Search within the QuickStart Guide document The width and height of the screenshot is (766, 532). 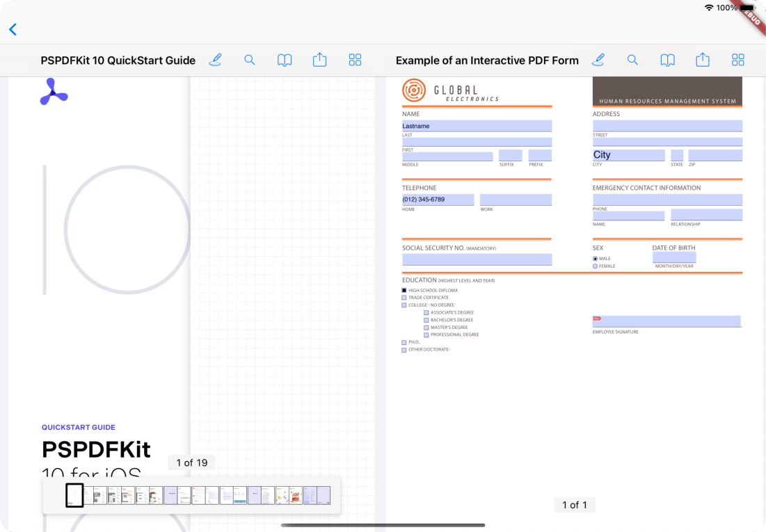point(250,60)
